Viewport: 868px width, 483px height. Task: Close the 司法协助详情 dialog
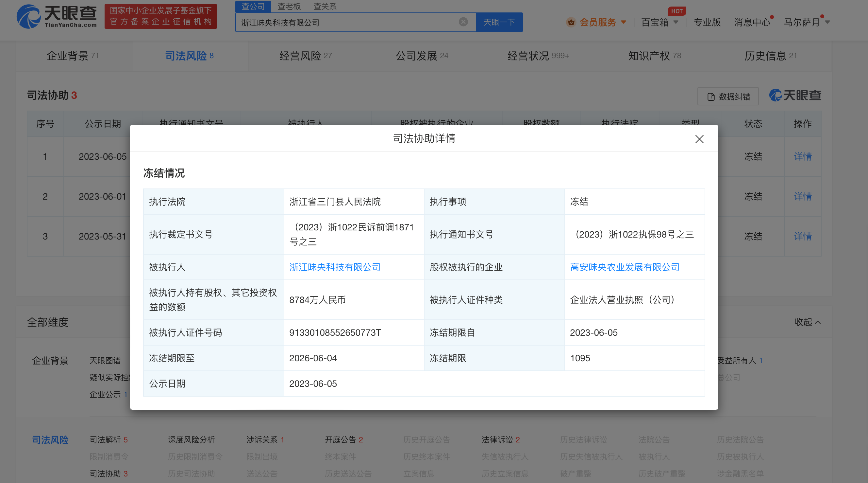point(699,139)
